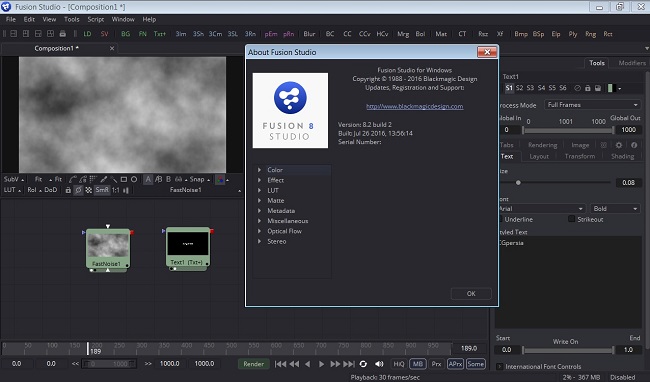Add a Blur tool from the toolbar
The width and height of the screenshot is (650, 382).
[309, 34]
